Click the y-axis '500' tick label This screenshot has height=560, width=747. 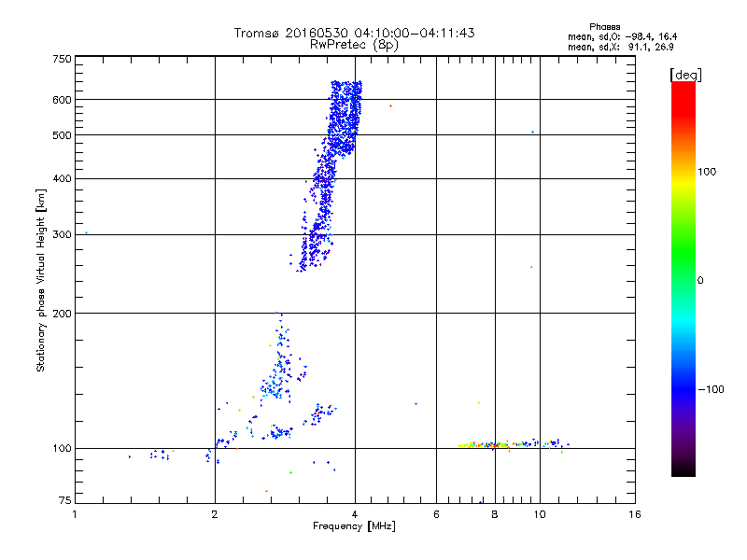pos(62,135)
